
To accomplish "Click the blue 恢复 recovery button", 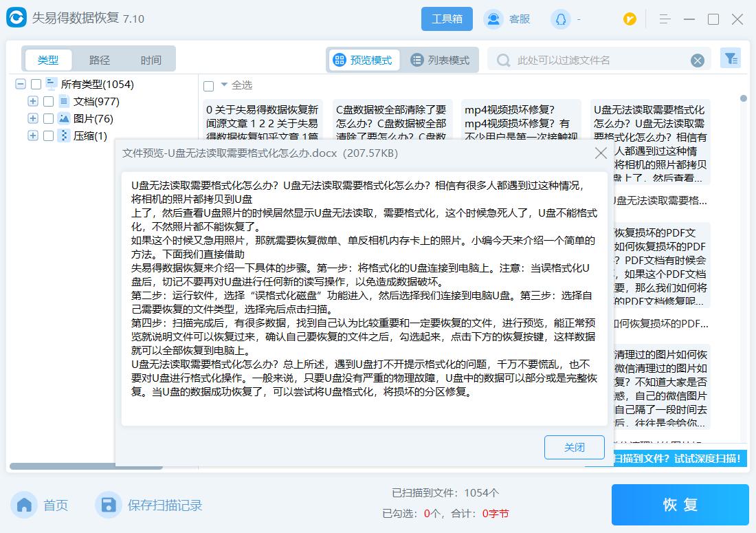I will pyautogui.click(x=679, y=504).
